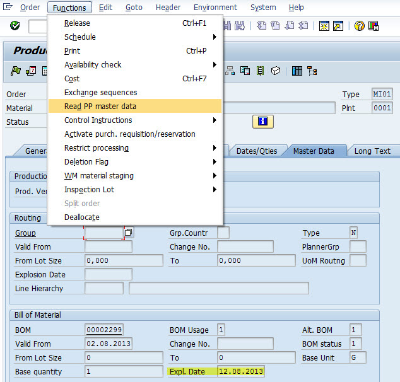
Task: Click the green flag Release icon
Action: coord(16,71)
